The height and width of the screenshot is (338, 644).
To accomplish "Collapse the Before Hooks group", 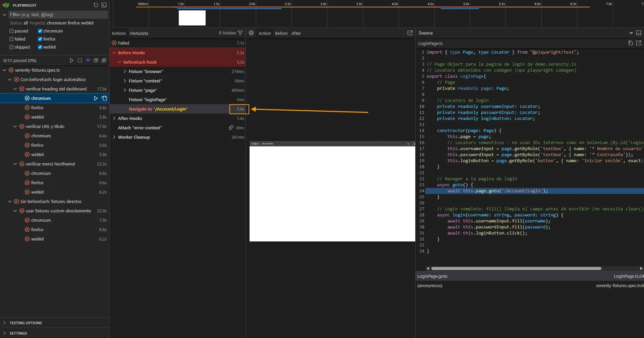I will point(114,53).
